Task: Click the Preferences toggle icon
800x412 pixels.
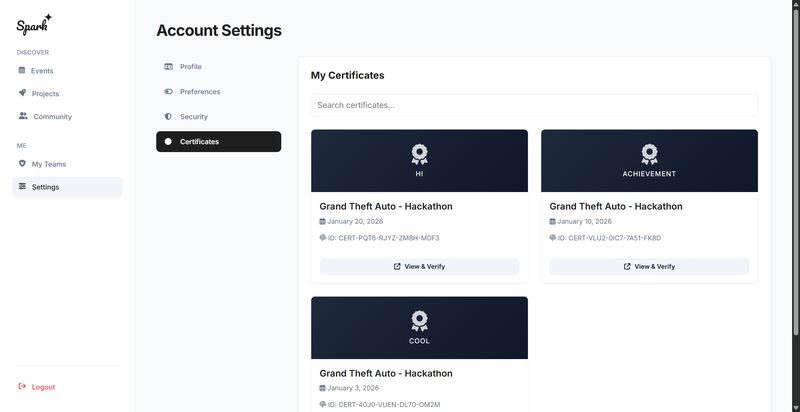Action: pyautogui.click(x=168, y=91)
